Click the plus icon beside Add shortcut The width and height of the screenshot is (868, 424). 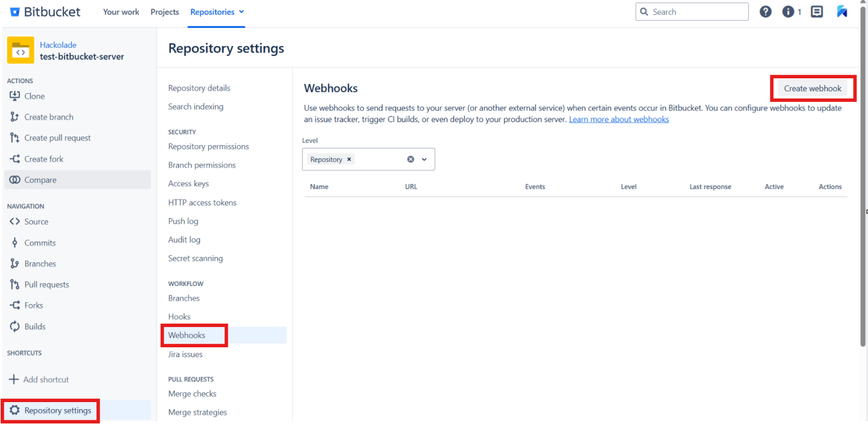coord(14,379)
